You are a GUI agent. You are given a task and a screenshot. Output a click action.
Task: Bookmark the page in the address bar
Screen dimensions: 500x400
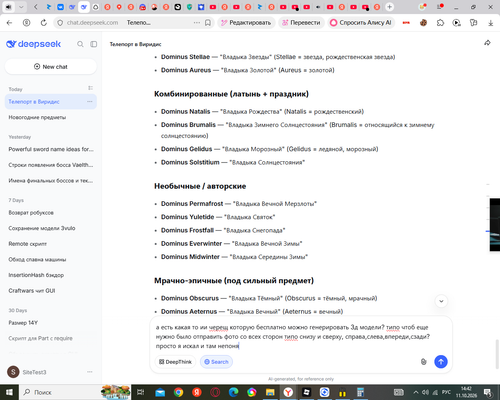click(208, 23)
